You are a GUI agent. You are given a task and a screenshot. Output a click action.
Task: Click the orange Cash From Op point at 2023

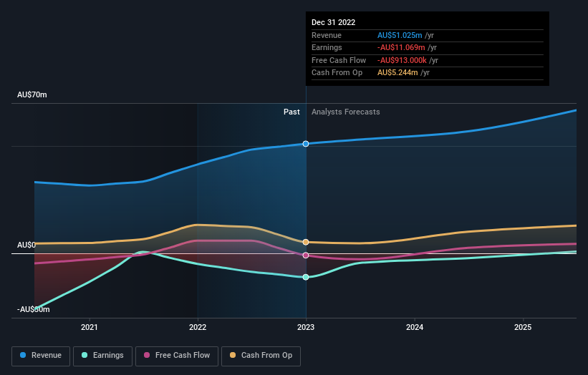click(306, 243)
